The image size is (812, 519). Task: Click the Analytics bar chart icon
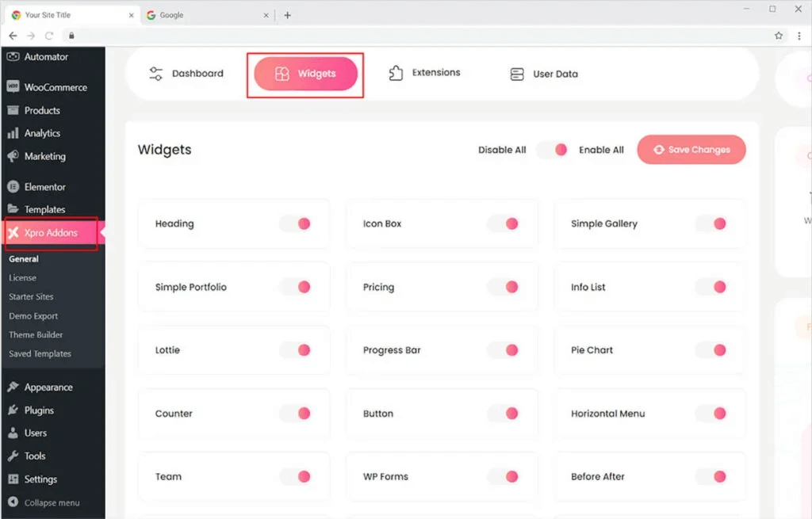[x=13, y=133]
